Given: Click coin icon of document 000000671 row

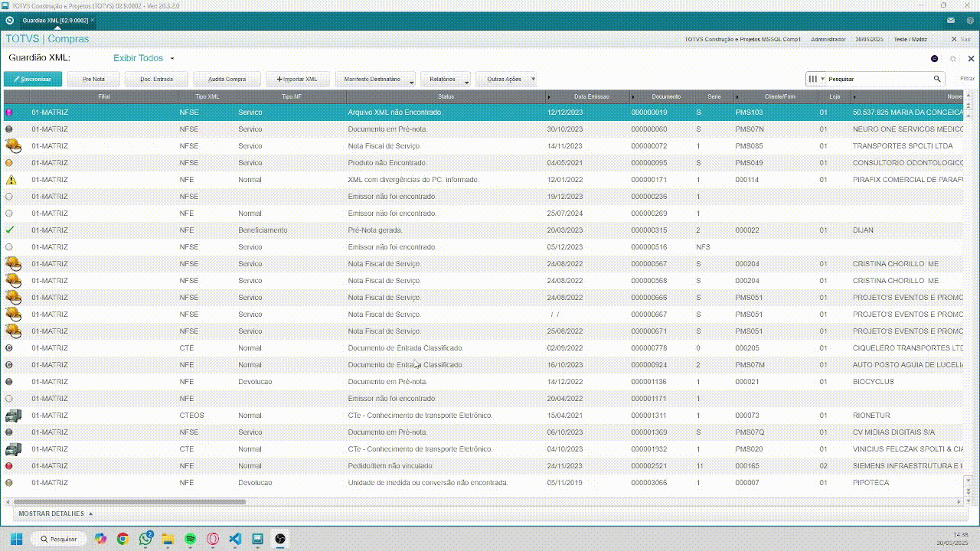Looking at the screenshot, I should (x=13, y=331).
